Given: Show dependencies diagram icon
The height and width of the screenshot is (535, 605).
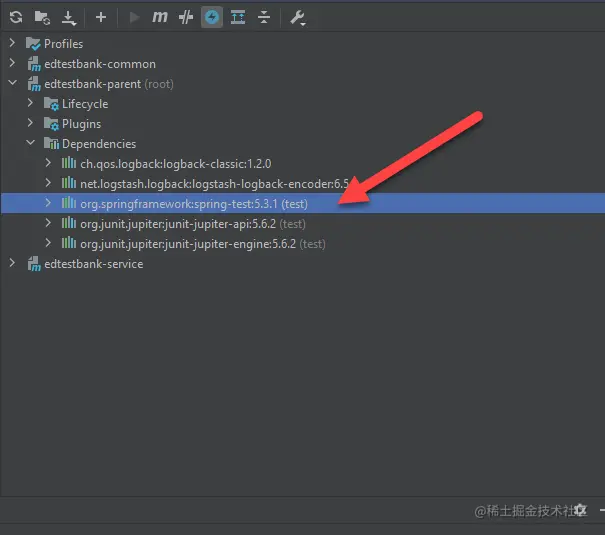Looking at the screenshot, I should click(x=238, y=17).
